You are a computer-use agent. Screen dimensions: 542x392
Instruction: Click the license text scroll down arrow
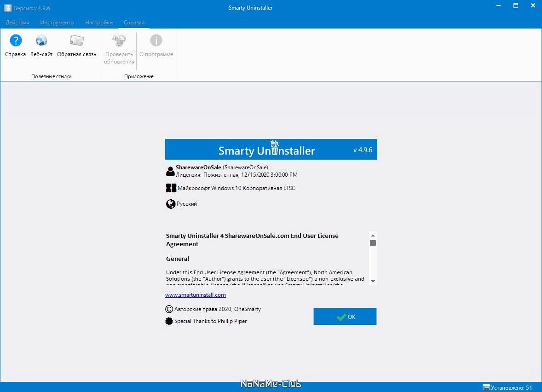[x=373, y=282]
